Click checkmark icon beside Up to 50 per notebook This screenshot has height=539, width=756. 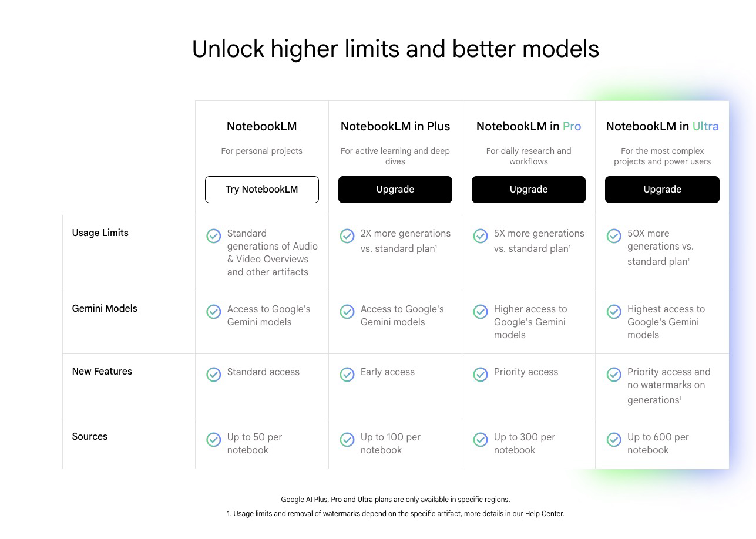(x=214, y=440)
